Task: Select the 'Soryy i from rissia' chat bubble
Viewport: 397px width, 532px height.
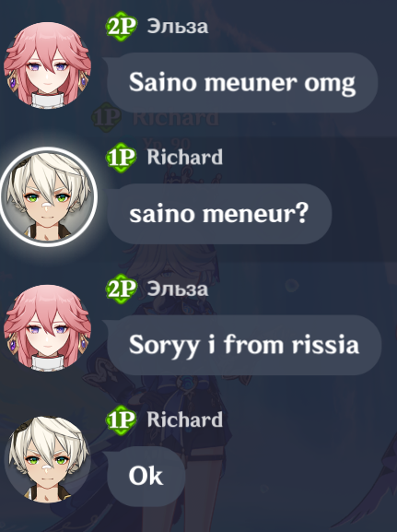Action: (x=244, y=345)
